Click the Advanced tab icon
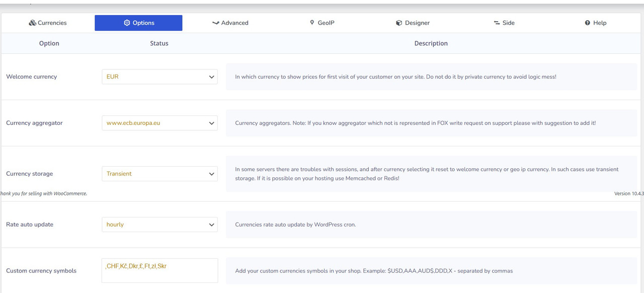The height and width of the screenshot is (293, 644). [216, 23]
